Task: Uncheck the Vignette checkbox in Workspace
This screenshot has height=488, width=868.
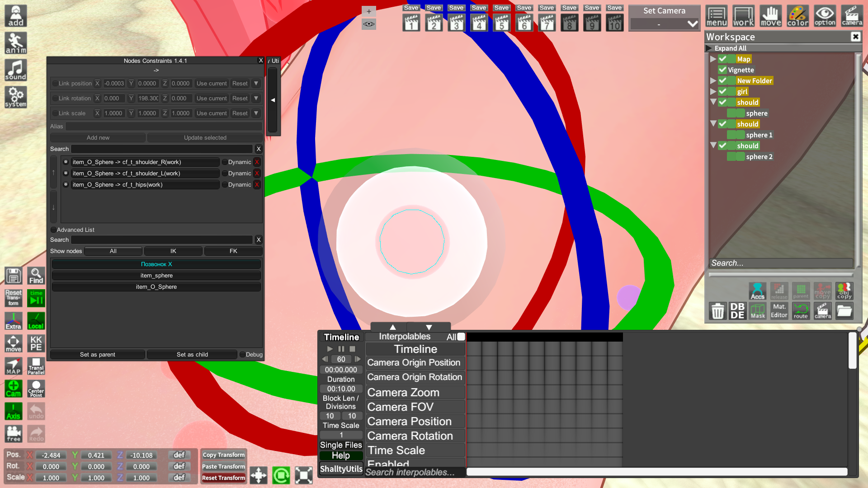Action: (722, 70)
